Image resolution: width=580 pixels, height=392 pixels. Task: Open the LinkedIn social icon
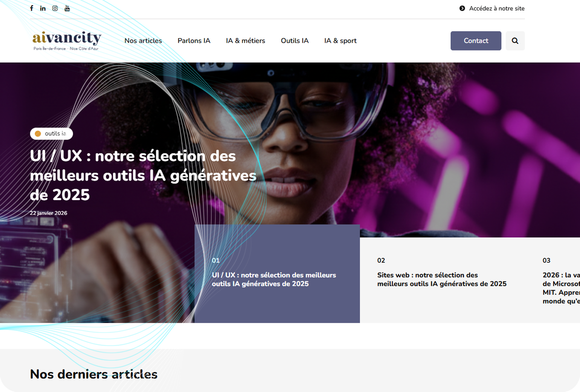click(x=43, y=8)
